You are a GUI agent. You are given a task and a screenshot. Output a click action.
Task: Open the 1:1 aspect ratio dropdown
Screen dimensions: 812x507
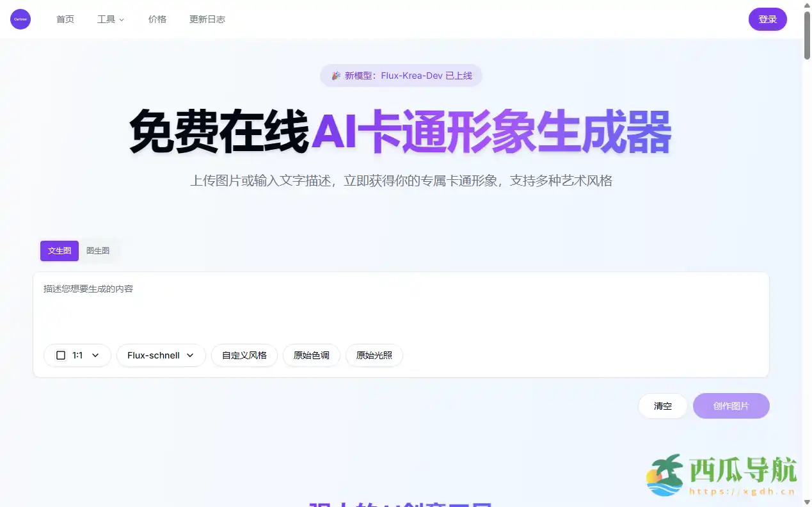point(77,355)
